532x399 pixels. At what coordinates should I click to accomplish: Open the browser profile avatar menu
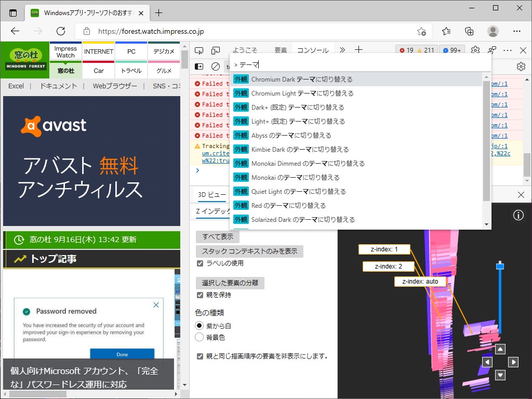pyautogui.click(x=493, y=31)
